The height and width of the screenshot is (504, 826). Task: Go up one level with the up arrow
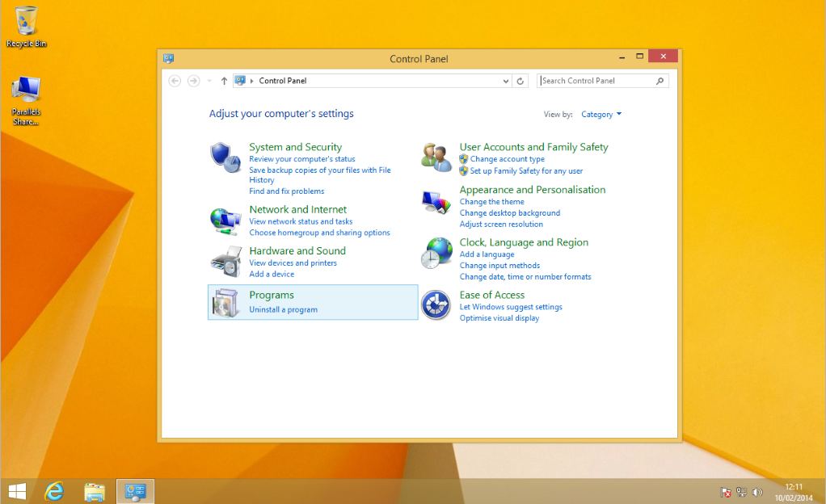pyautogui.click(x=224, y=81)
